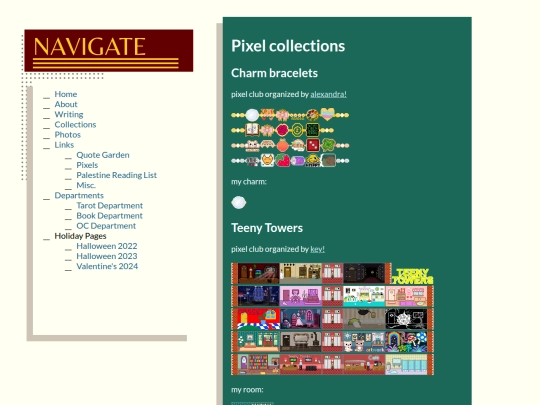Visit the Book Department

[109, 216]
